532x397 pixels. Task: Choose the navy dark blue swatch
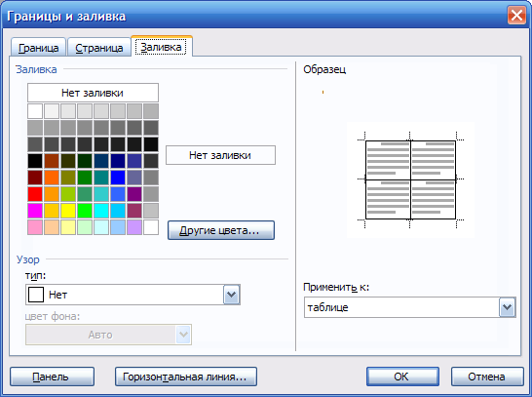(118, 161)
